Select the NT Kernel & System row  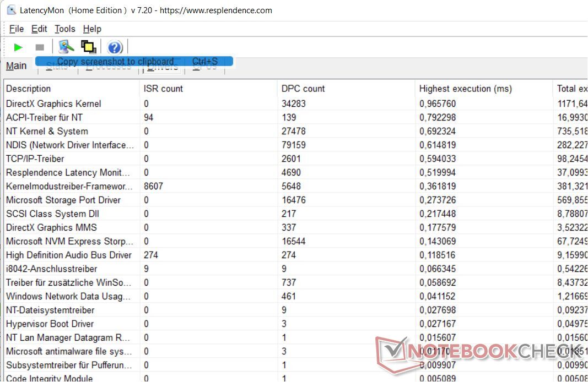point(295,132)
